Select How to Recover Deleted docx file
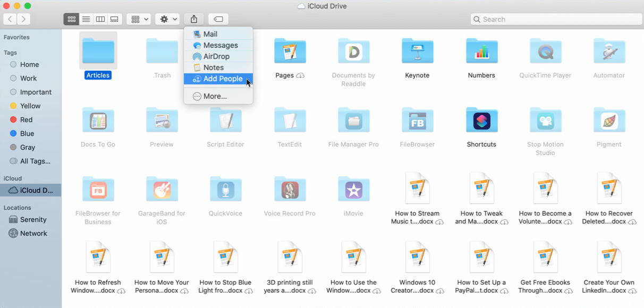 [x=609, y=188]
